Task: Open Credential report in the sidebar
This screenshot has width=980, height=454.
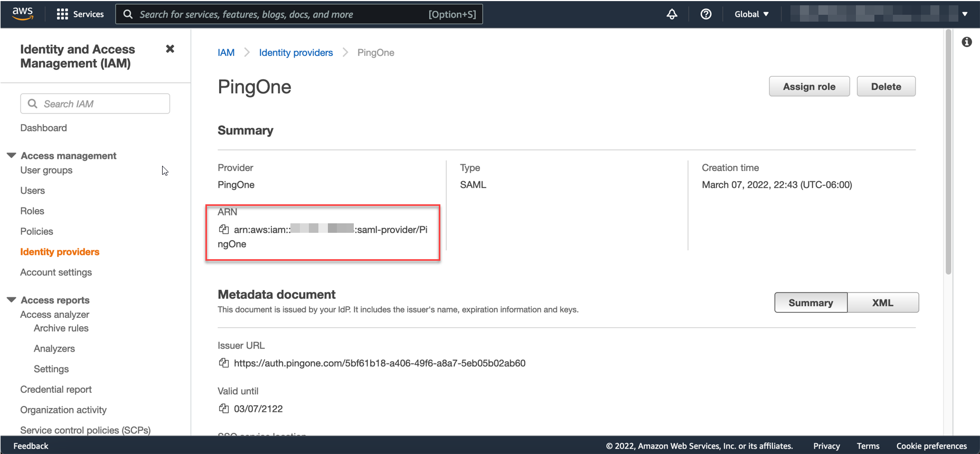Action: click(x=56, y=389)
